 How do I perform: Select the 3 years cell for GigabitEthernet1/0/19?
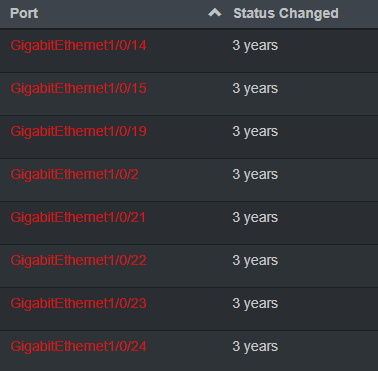pos(255,132)
